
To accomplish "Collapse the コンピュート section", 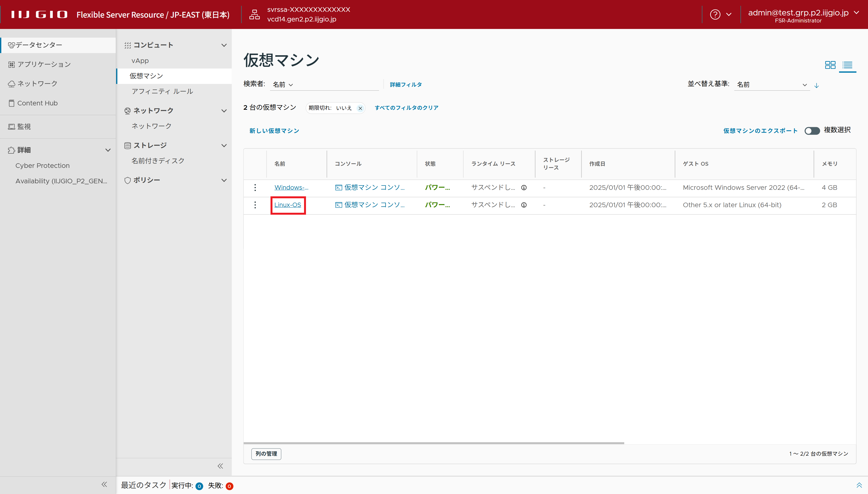I will [x=224, y=45].
